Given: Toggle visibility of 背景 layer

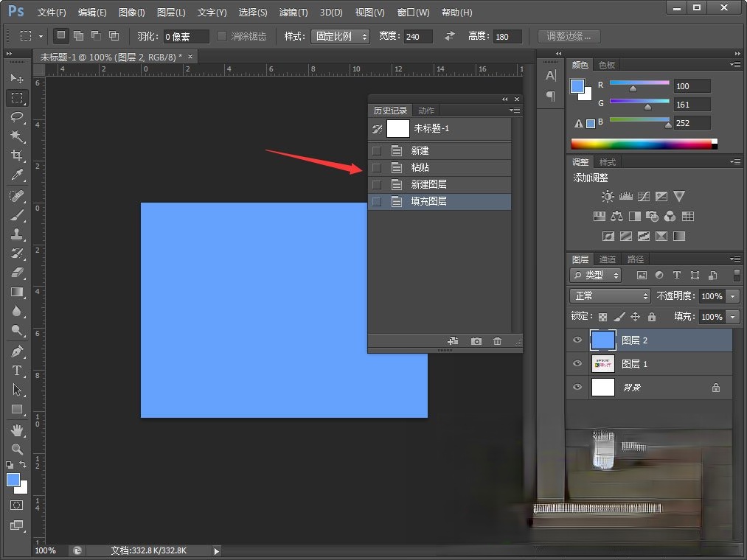Looking at the screenshot, I should 577,388.
